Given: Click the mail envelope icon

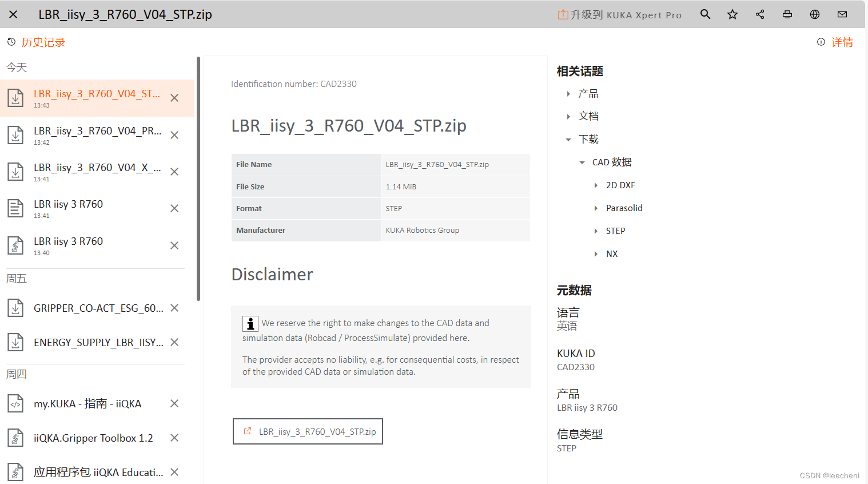Looking at the screenshot, I should [x=842, y=14].
